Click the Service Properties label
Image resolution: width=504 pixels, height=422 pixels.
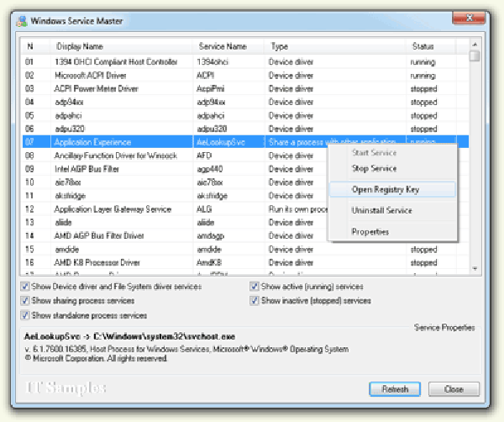tap(444, 328)
